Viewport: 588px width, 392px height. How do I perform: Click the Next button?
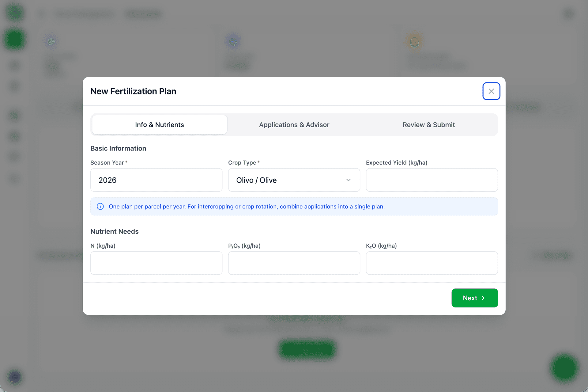pos(474,298)
